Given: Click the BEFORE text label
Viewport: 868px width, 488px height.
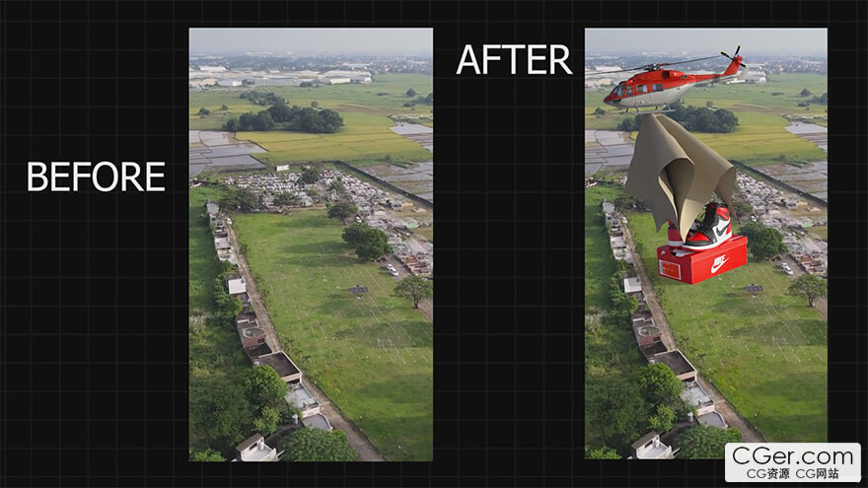Looking at the screenshot, I should click(96, 176).
